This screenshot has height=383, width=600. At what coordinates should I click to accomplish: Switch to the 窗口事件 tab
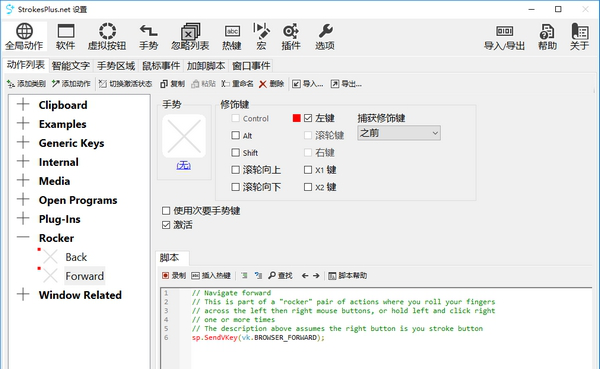(x=251, y=66)
